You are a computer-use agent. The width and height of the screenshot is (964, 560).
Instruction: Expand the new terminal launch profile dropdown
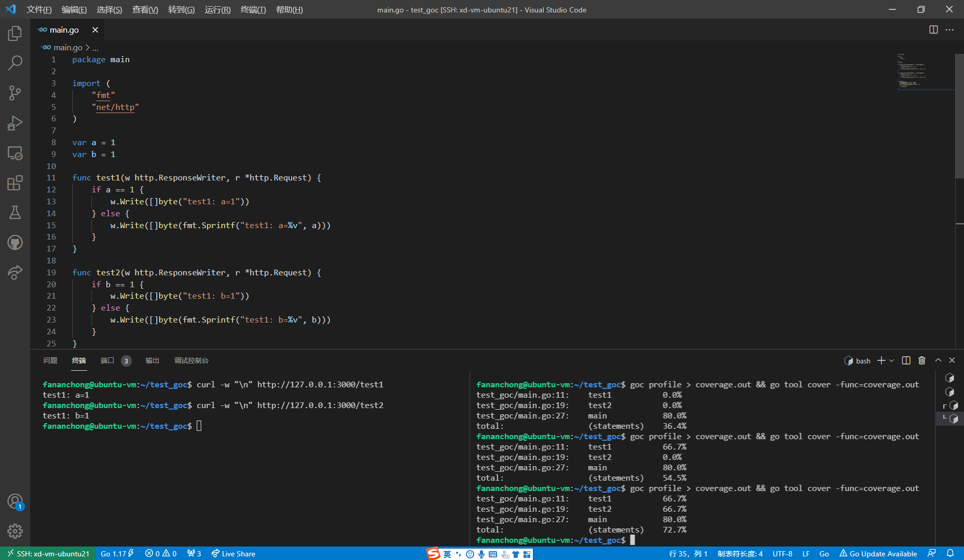pos(892,360)
